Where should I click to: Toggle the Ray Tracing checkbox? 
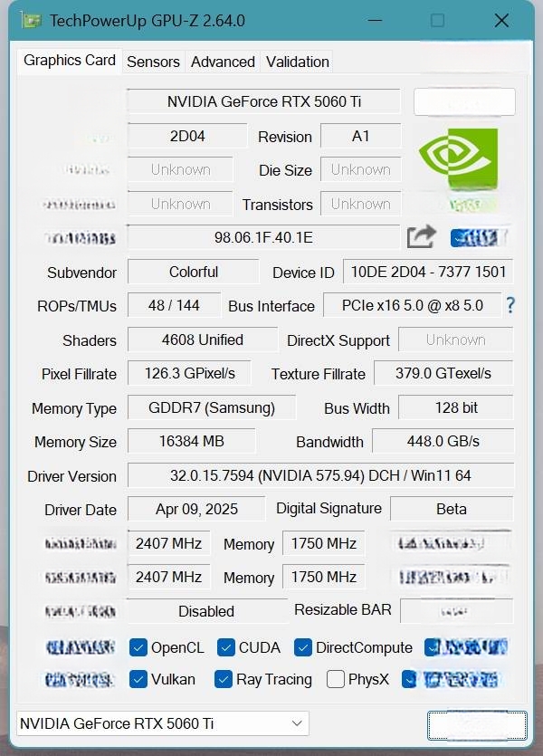[223, 679]
